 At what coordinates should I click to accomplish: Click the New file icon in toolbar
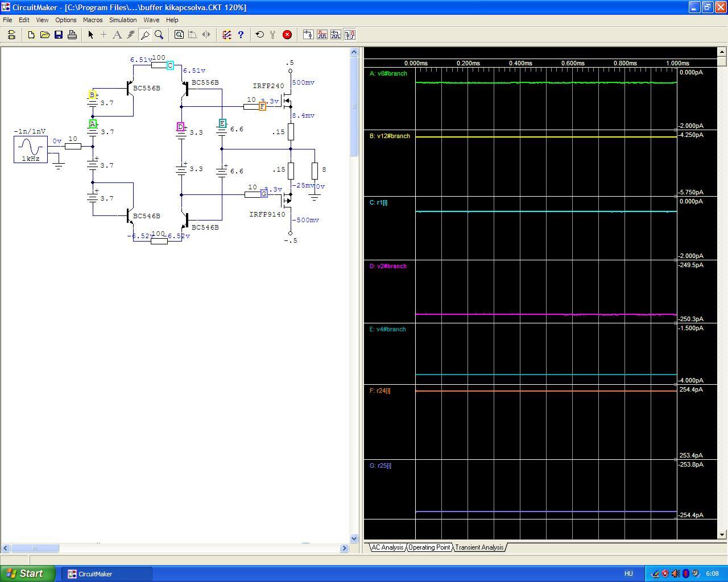[x=31, y=35]
